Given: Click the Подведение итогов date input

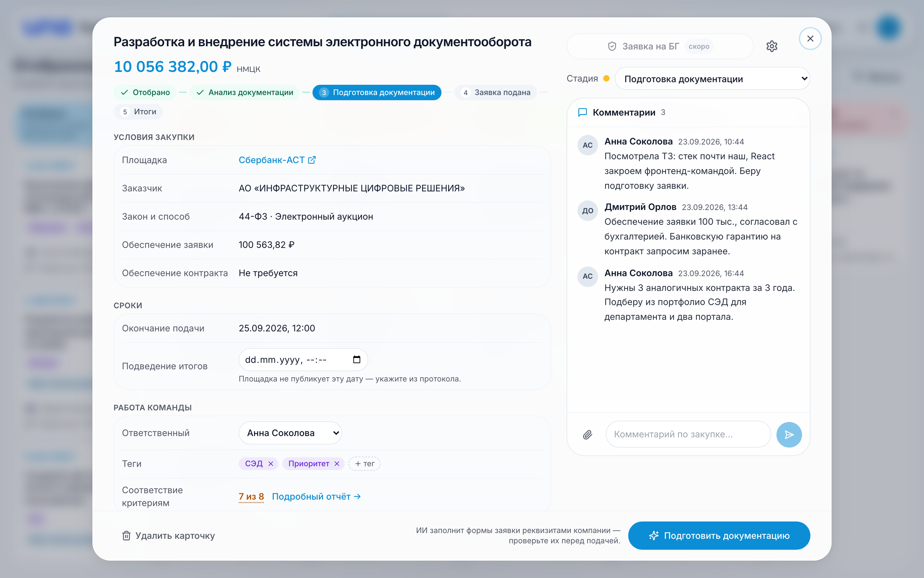Looking at the screenshot, I should pos(303,360).
